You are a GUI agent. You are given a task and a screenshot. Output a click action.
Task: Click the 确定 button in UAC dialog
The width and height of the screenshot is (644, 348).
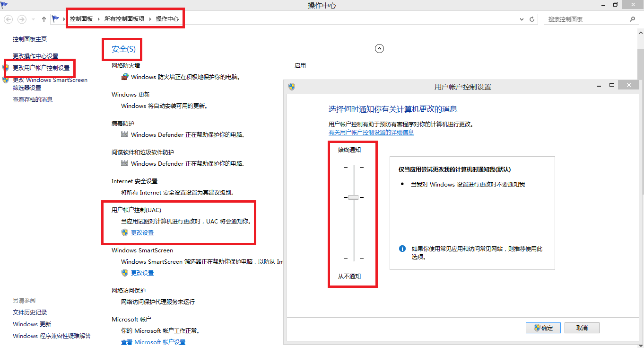pyautogui.click(x=543, y=328)
